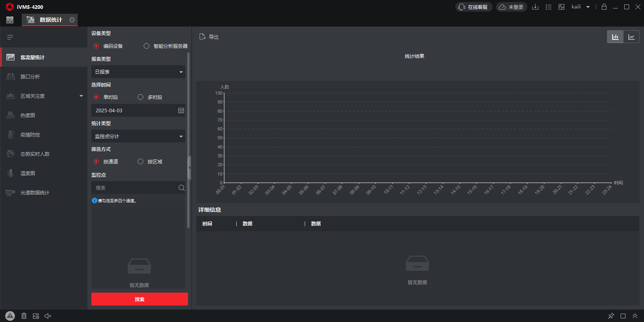Select bar chart view icon

click(615, 37)
